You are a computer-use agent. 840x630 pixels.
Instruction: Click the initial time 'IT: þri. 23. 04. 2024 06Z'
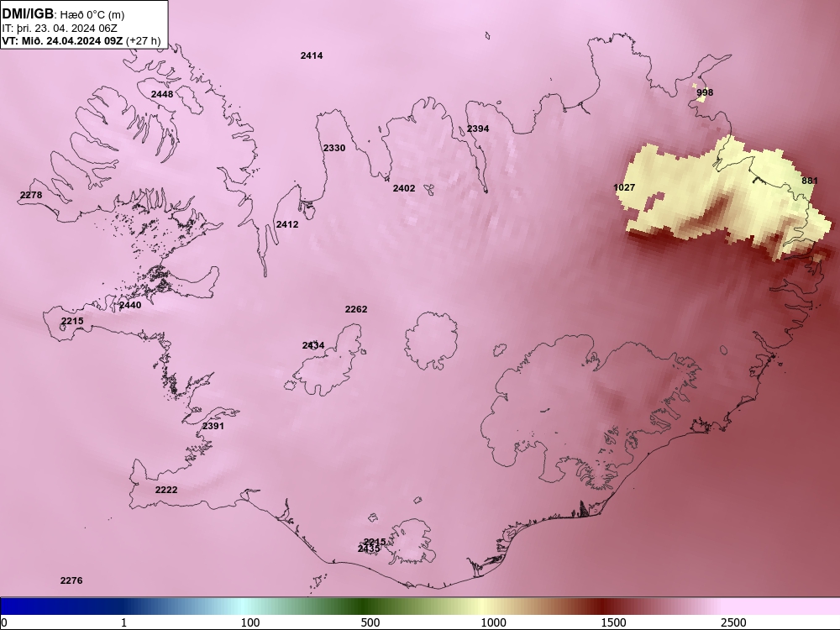(60, 29)
